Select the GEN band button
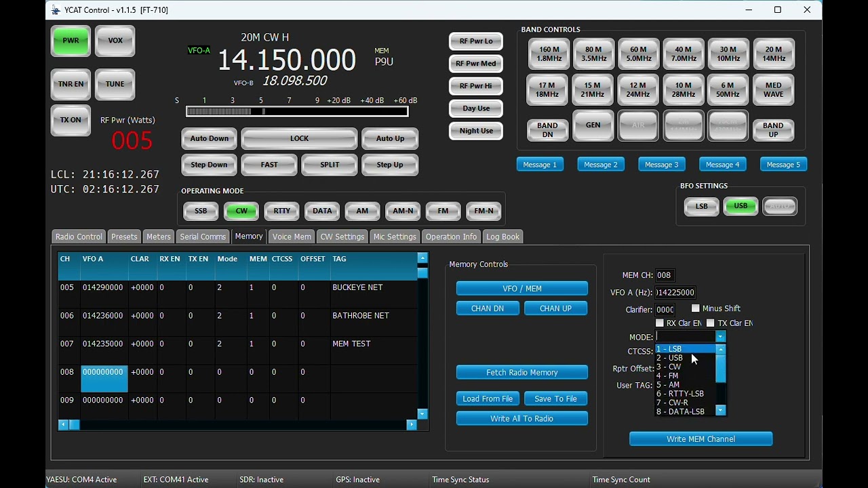 pyautogui.click(x=593, y=125)
